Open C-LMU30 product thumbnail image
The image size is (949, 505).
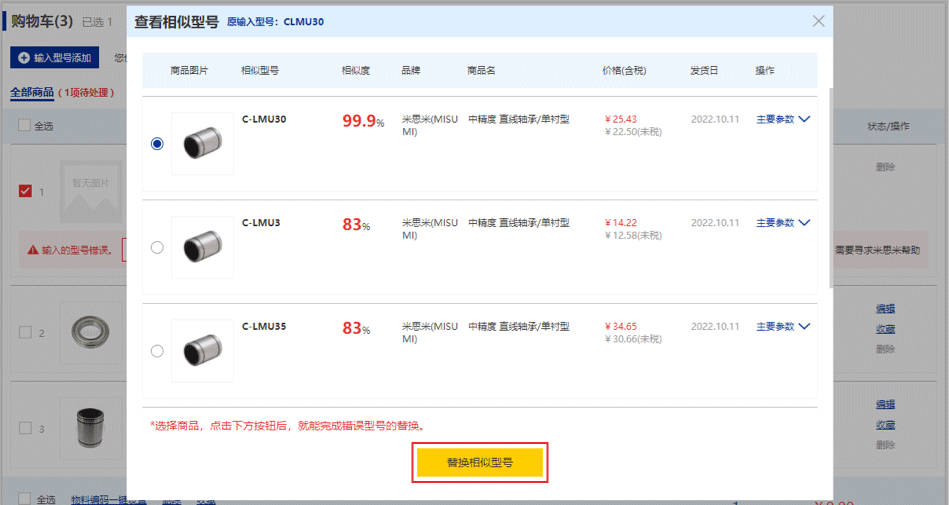point(203,144)
